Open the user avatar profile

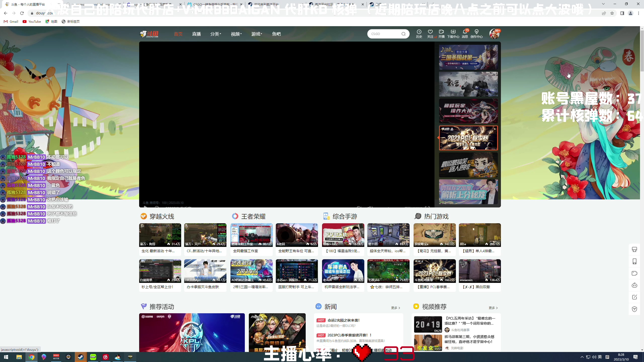(x=494, y=34)
